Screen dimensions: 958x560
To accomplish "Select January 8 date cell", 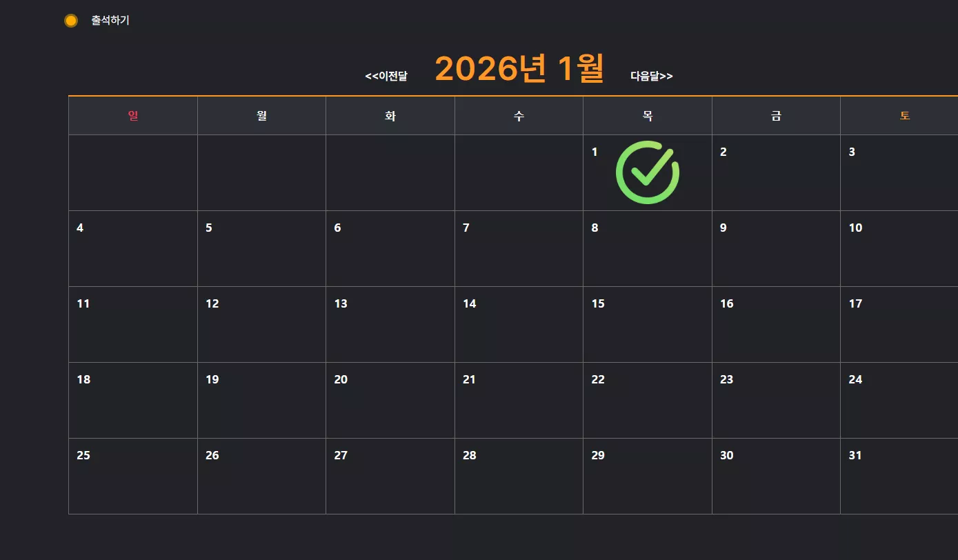I will point(648,248).
